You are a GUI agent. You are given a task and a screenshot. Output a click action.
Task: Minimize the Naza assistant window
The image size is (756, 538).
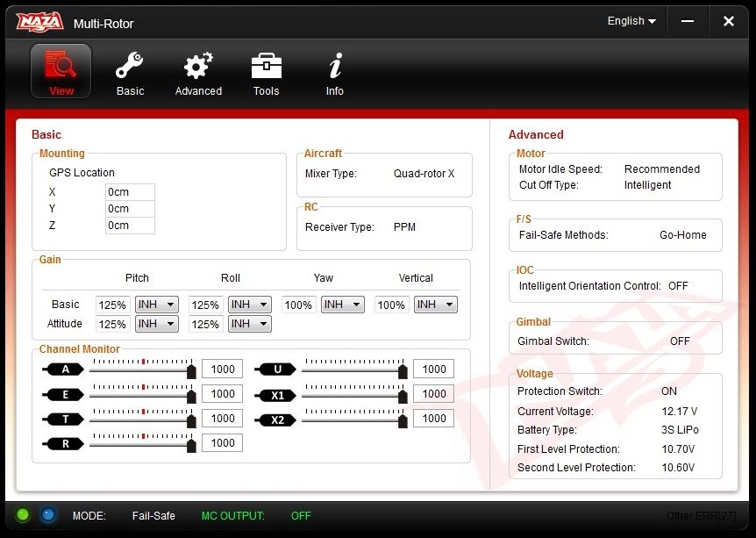click(x=688, y=21)
